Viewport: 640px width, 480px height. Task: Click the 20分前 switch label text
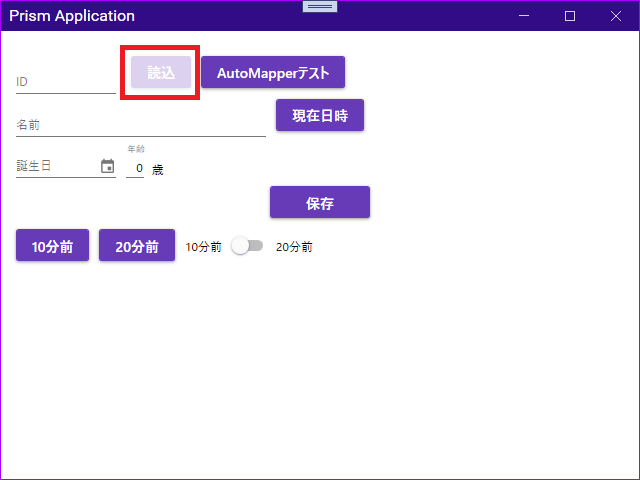(294, 247)
